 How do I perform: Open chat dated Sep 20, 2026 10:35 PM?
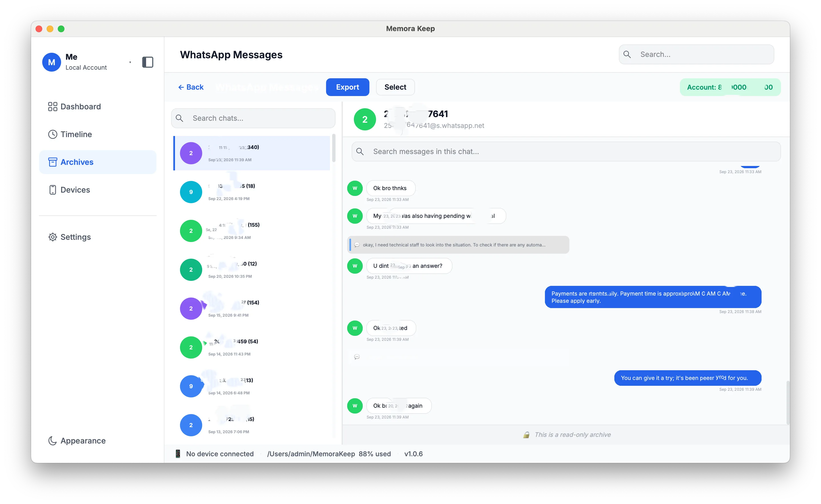(x=252, y=270)
